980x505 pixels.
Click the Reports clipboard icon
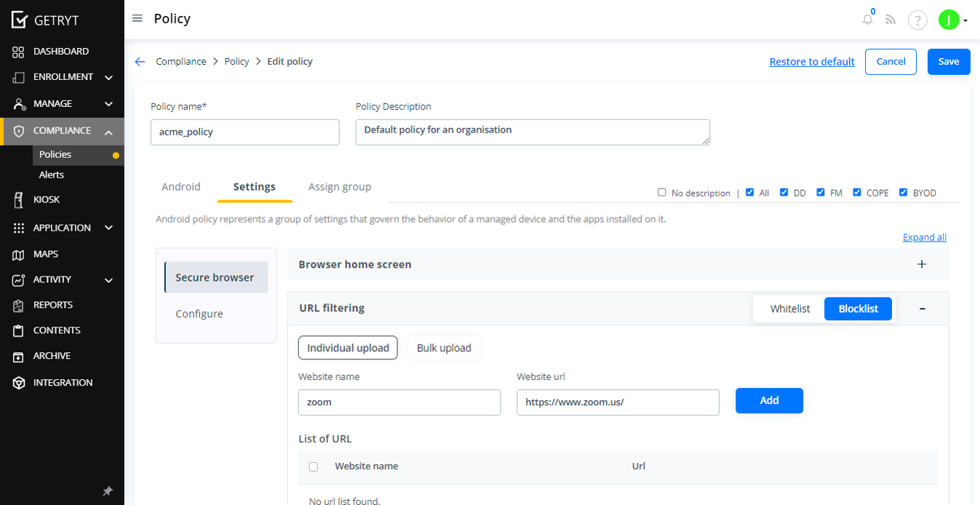pos(19,306)
